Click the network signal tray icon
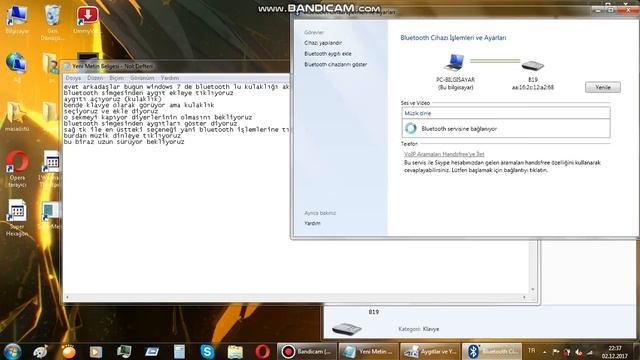This screenshot has height=360, width=640. click(590, 352)
